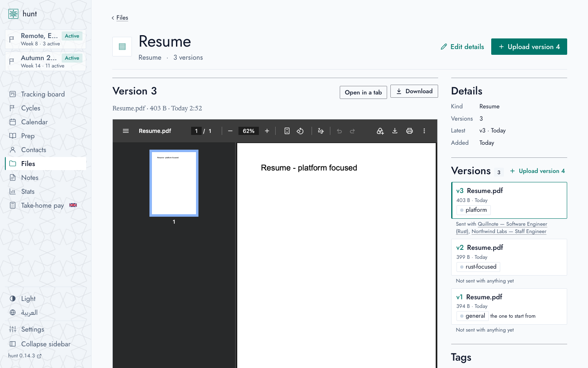This screenshot has height=368, width=588.
Task: Click the PDF toolbar icon left of download
Action: pos(380,131)
